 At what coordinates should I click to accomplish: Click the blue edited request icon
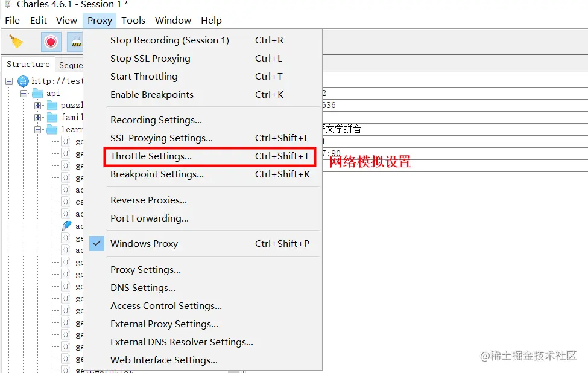(x=66, y=226)
